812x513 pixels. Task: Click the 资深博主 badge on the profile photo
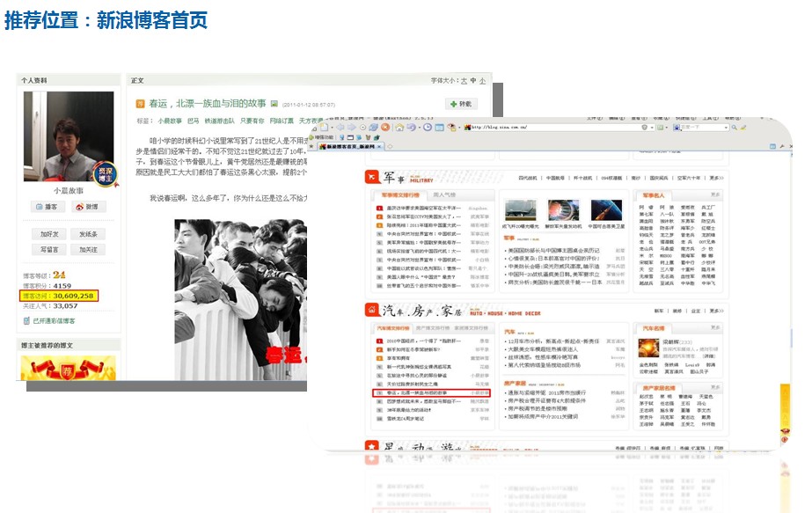(105, 174)
